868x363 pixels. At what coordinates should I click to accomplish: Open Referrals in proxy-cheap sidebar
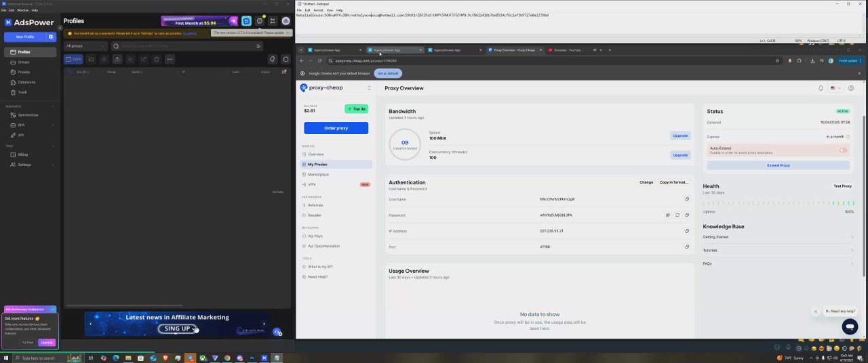click(x=337, y=205)
